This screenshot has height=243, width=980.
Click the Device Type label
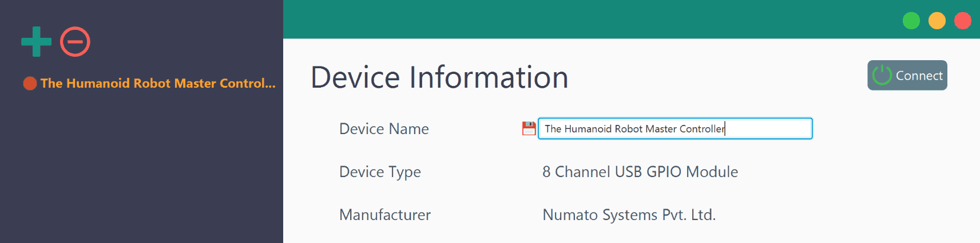click(x=380, y=172)
